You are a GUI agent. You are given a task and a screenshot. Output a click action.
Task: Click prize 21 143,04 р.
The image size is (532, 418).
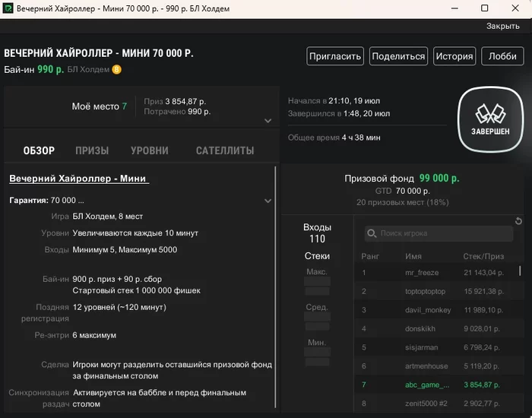click(x=483, y=273)
